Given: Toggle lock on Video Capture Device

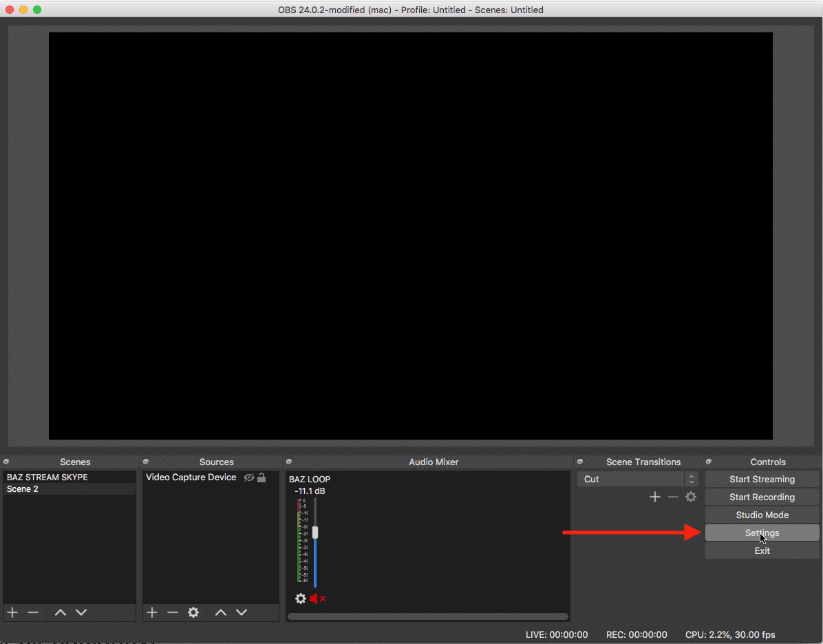Looking at the screenshot, I should coord(261,477).
